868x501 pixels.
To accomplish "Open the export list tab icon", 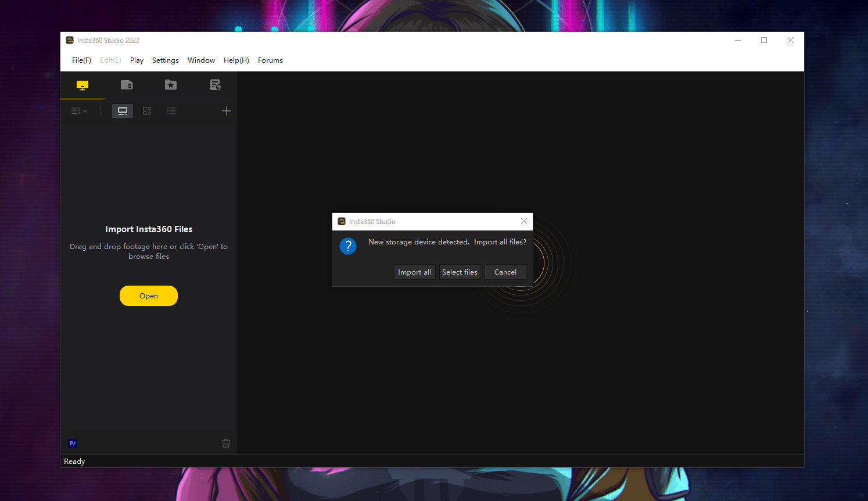I will click(x=215, y=85).
